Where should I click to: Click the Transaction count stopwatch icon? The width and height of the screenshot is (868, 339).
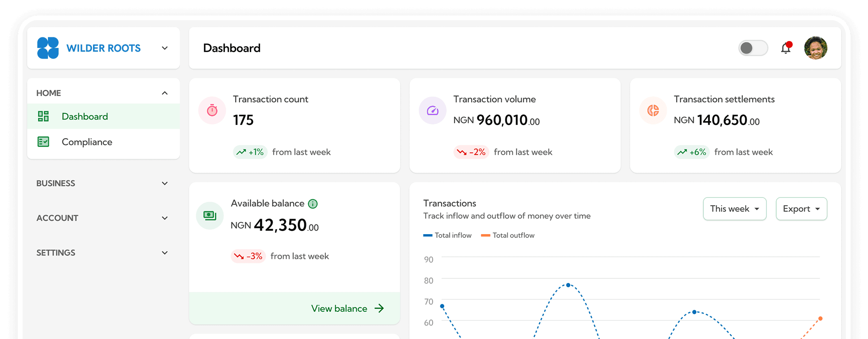click(x=212, y=110)
